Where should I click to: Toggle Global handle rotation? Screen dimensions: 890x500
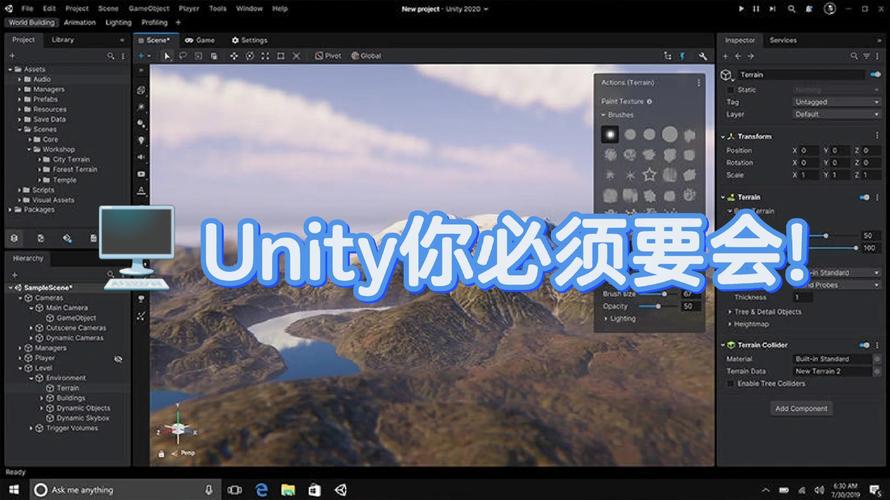(366, 56)
